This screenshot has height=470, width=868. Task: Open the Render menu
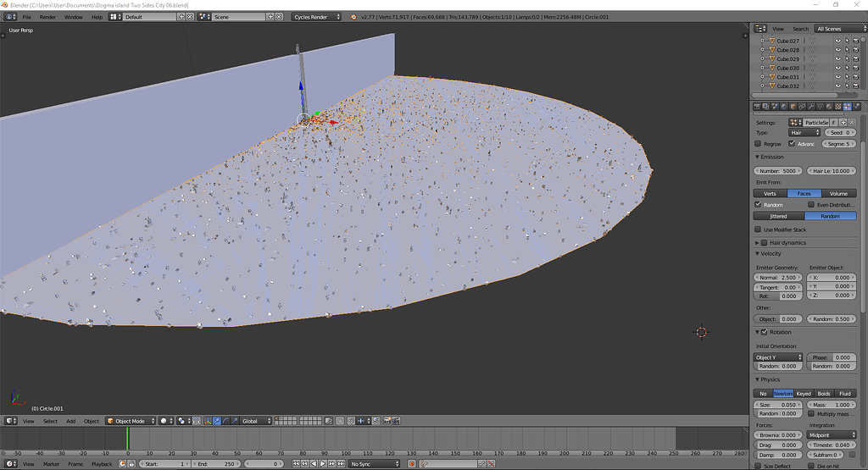tap(47, 17)
